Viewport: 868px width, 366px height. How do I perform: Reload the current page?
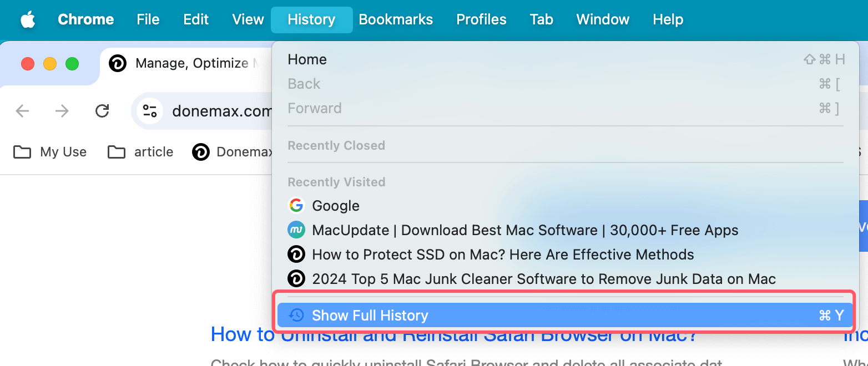coord(103,111)
